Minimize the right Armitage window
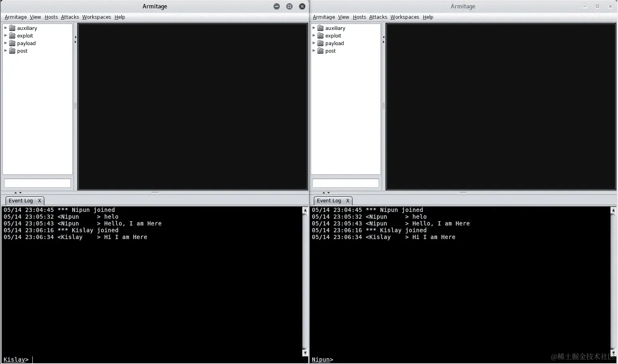 (x=585, y=6)
